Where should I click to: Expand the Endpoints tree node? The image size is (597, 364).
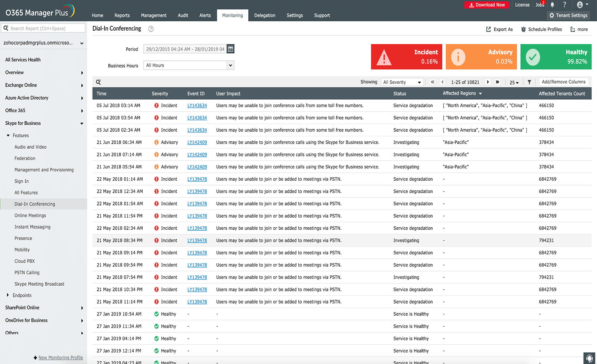(8, 295)
